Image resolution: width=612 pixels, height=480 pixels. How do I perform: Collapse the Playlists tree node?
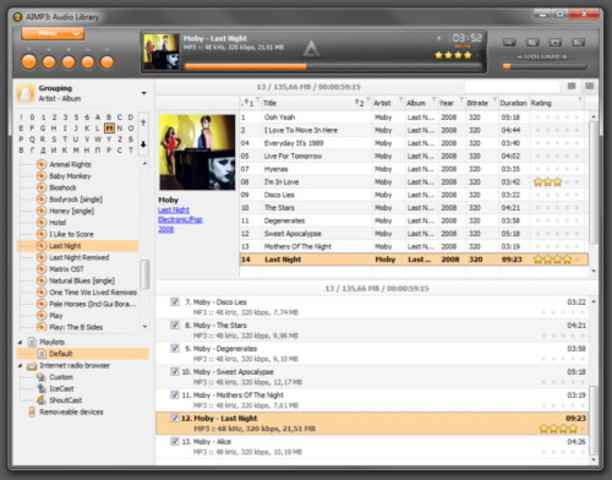coord(20,342)
